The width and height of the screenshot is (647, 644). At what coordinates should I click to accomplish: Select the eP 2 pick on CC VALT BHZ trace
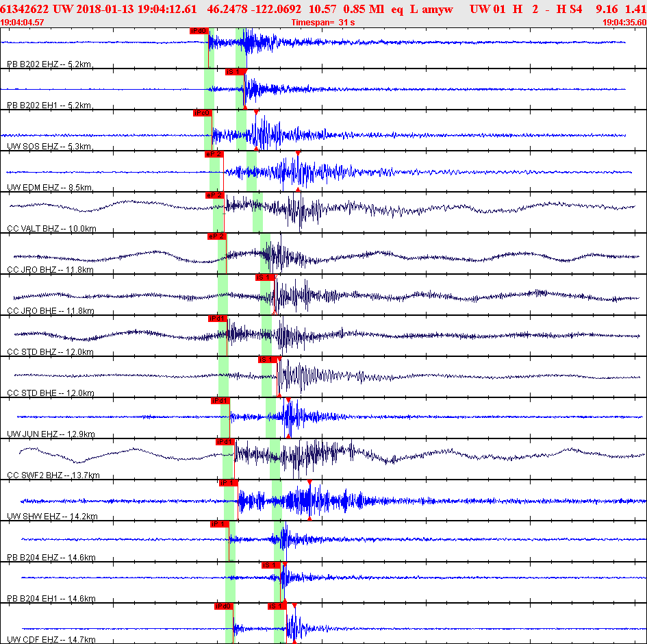pyautogui.click(x=214, y=195)
